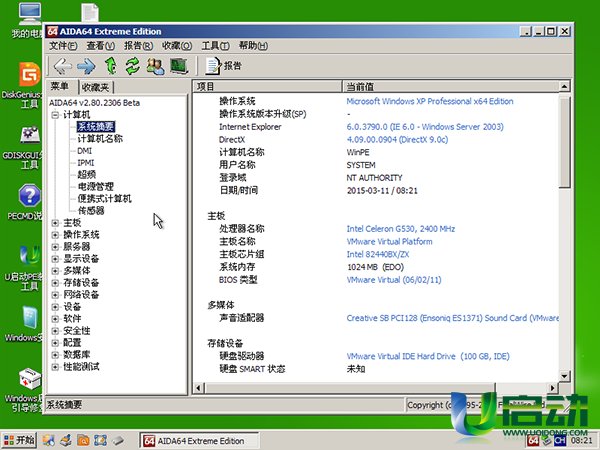600x450 pixels.
Task: Expand the 服务器 tree node
Action: pyautogui.click(x=55, y=247)
